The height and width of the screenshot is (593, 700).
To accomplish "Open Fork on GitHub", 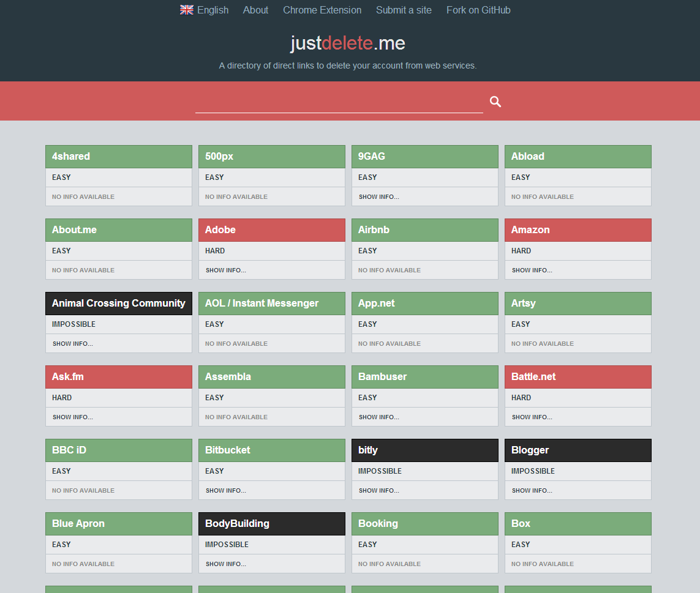I will (x=478, y=10).
